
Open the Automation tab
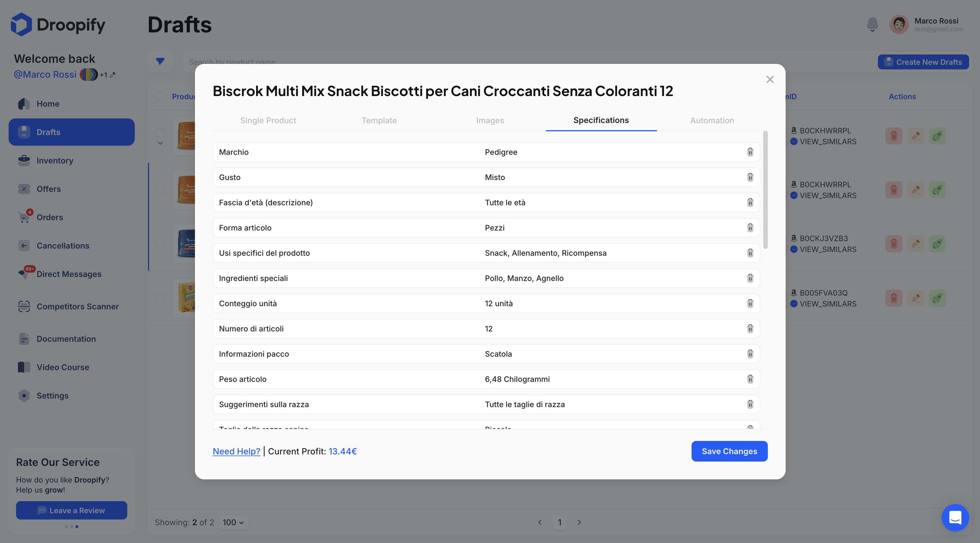coord(712,120)
